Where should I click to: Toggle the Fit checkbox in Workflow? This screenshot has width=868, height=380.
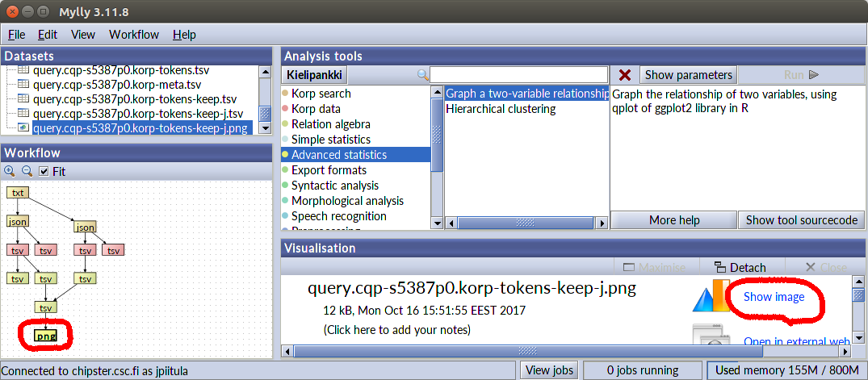pyautogui.click(x=44, y=171)
